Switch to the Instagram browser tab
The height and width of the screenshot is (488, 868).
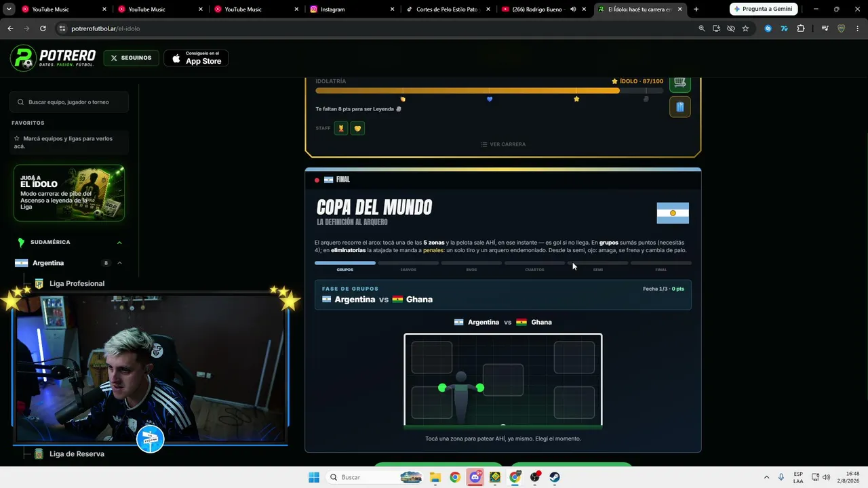pyautogui.click(x=353, y=9)
